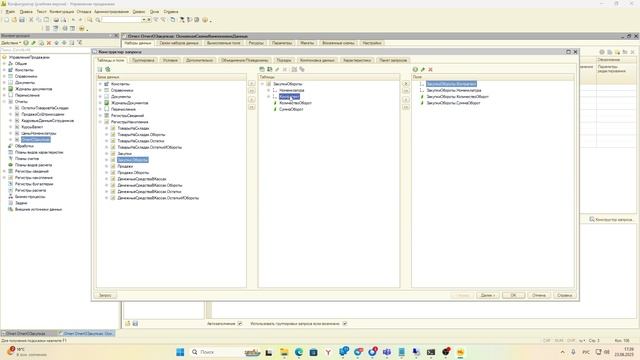Collapse РегистрыНакопления in База данных tree

tap(100, 122)
